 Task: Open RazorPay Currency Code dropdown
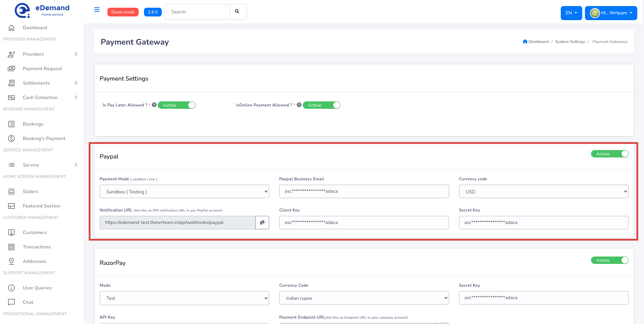tap(364, 298)
